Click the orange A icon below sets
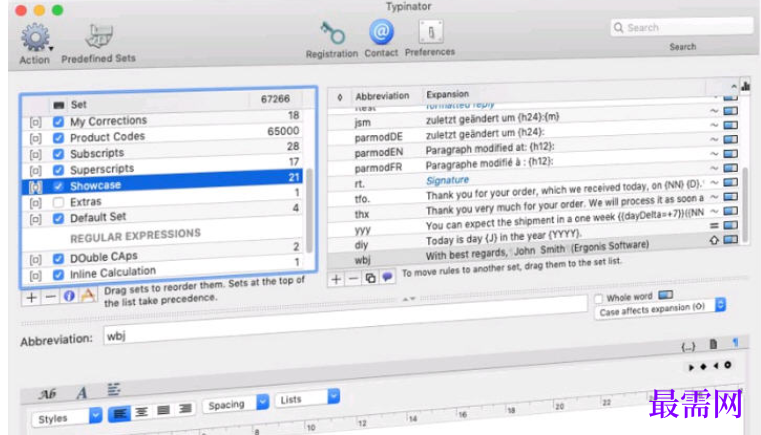The width and height of the screenshot is (761, 435). pyautogui.click(x=88, y=295)
